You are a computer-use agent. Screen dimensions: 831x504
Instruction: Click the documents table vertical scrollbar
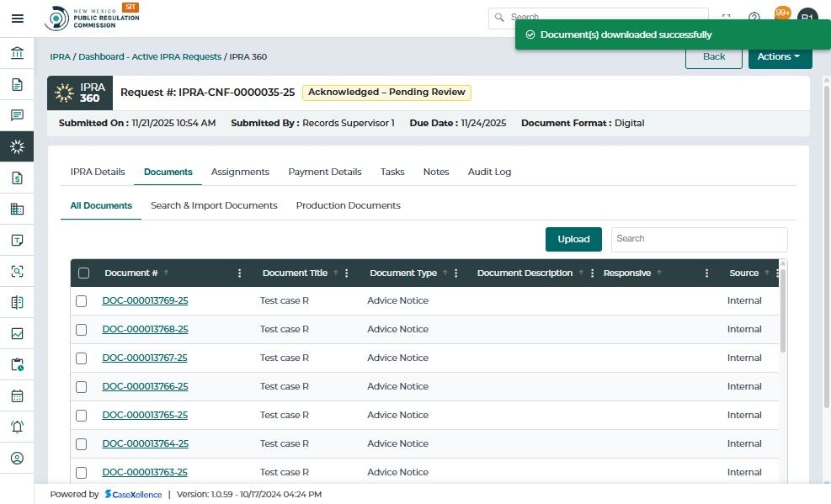point(783,311)
